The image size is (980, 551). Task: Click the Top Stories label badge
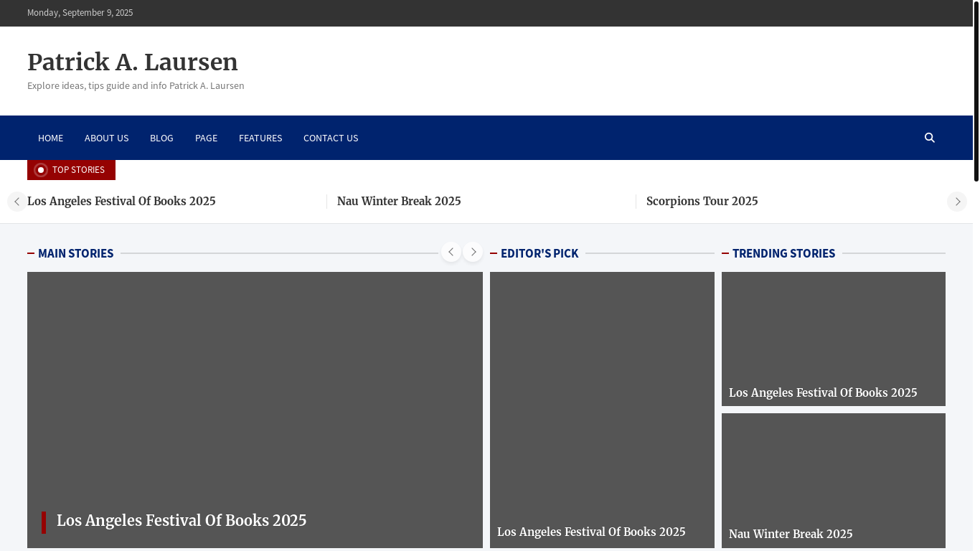[x=71, y=170]
